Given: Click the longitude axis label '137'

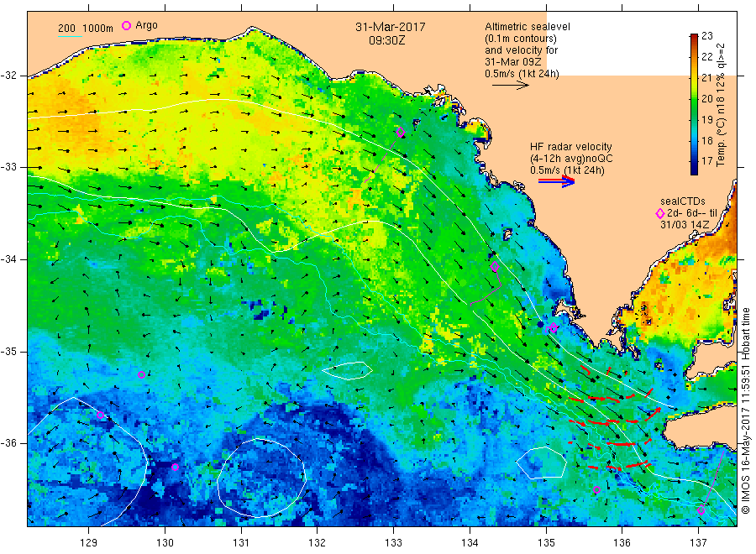Looking at the screenshot, I should tap(698, 543).
